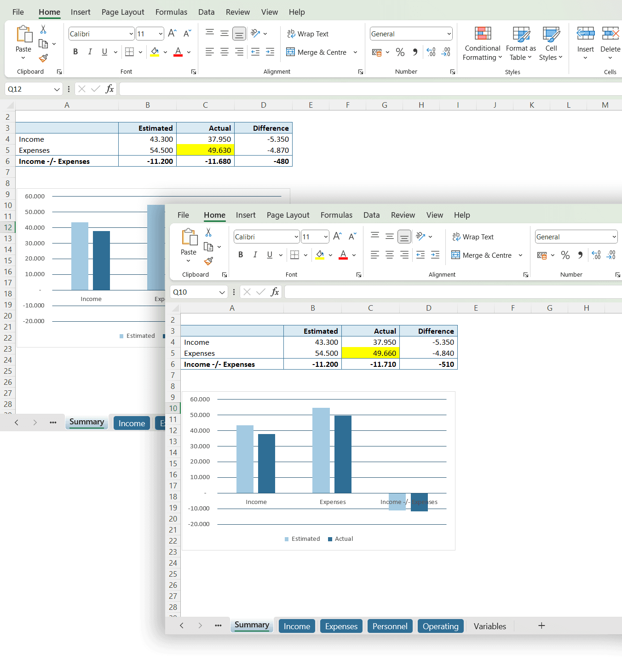Viewport: 622px width, 672px height.
Task: Toggle Merge & Centre for the selection
Action: [482, 255]
